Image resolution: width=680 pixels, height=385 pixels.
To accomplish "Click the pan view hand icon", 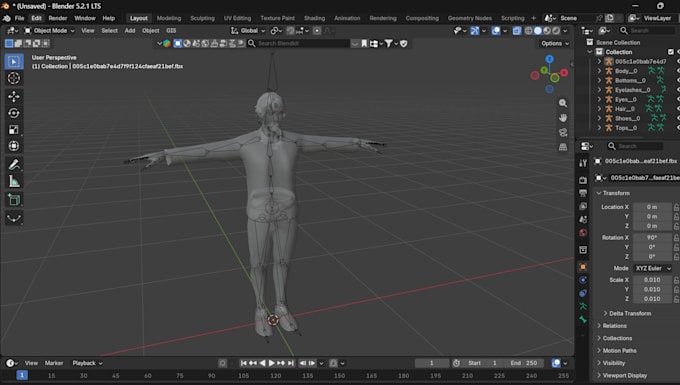I will tap(563, 118).
